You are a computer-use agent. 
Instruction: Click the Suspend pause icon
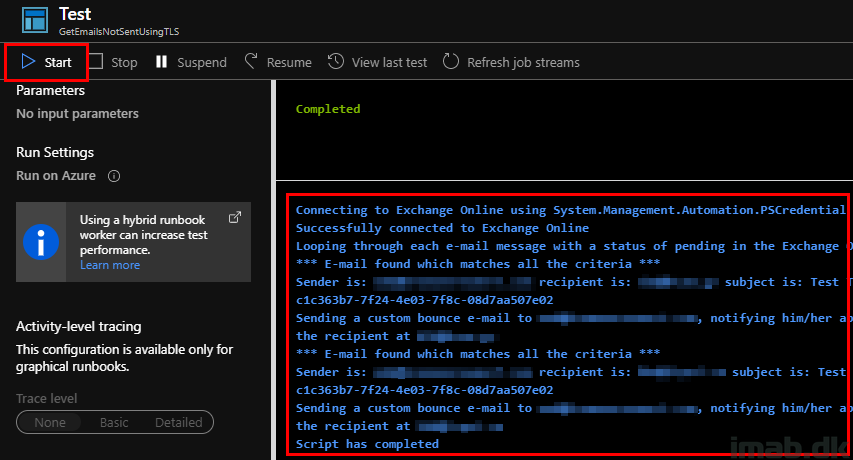[162, 61]
